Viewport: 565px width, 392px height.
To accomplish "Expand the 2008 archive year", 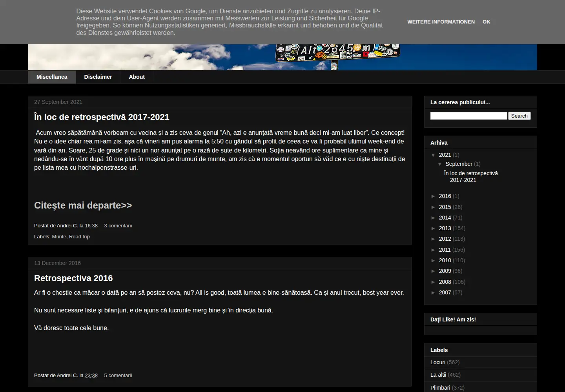I will [x=433, y=282].
